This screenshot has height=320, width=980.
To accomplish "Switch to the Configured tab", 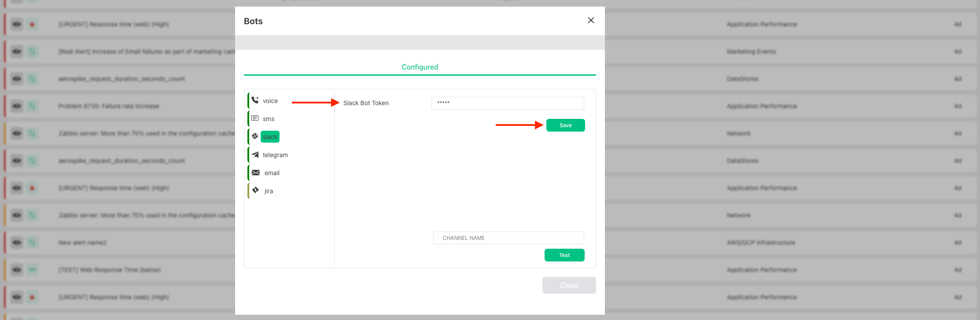I will 420,67.
